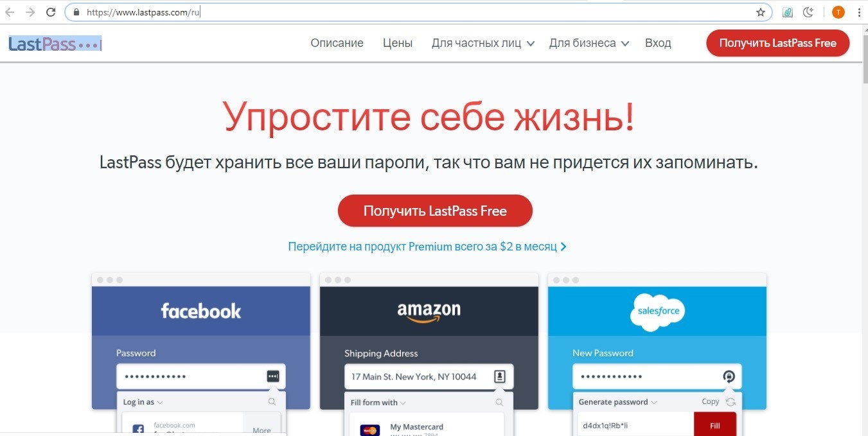
Task: Open the Цены menu item
Action: (x=398, y=43)
